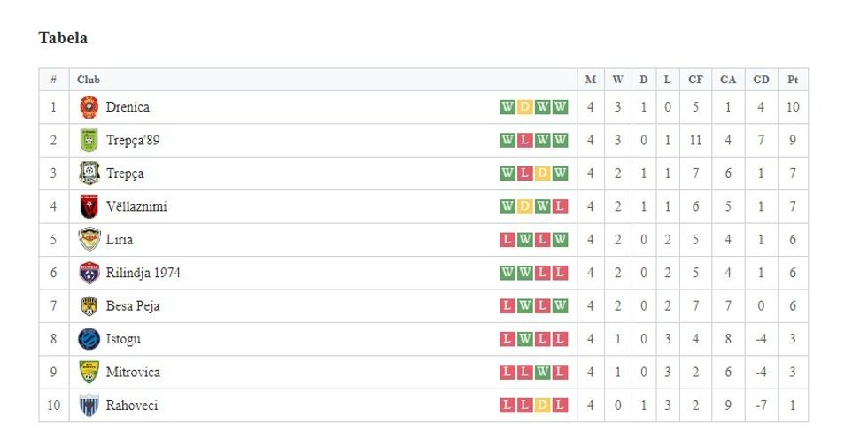The image size is (868, 447).
Task: Click the Istogu blue club crest
Action: tap(88, 339)
